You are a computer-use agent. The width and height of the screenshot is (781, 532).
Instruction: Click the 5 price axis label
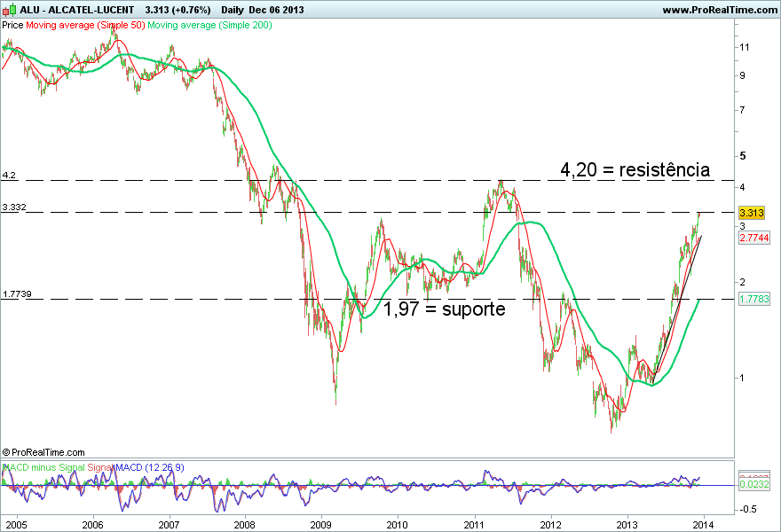(x=743, y=156)
